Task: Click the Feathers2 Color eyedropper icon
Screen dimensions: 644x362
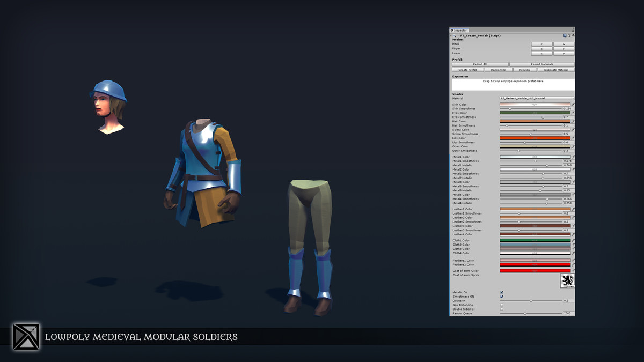Action: pyautogui.click(x=573, y=265)
